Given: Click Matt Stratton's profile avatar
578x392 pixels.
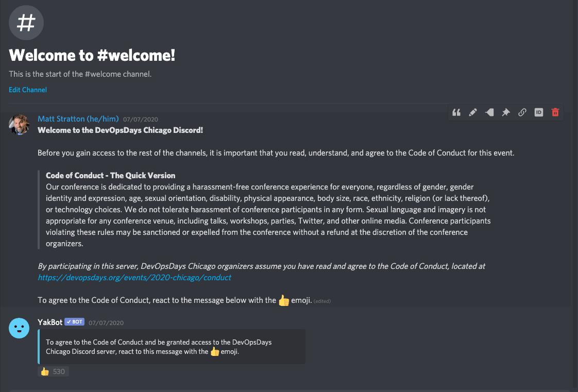Looking at the screenshot, I should 19,125.
